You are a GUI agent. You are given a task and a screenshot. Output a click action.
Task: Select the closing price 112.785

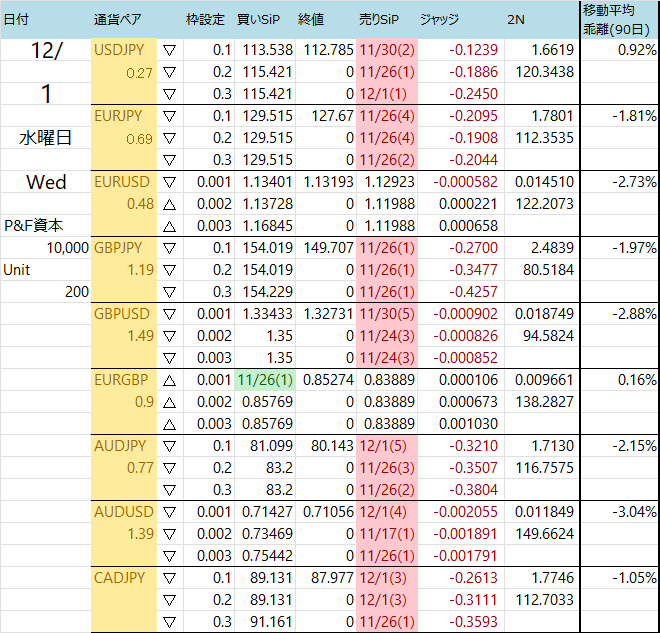[x=328, y=50]
